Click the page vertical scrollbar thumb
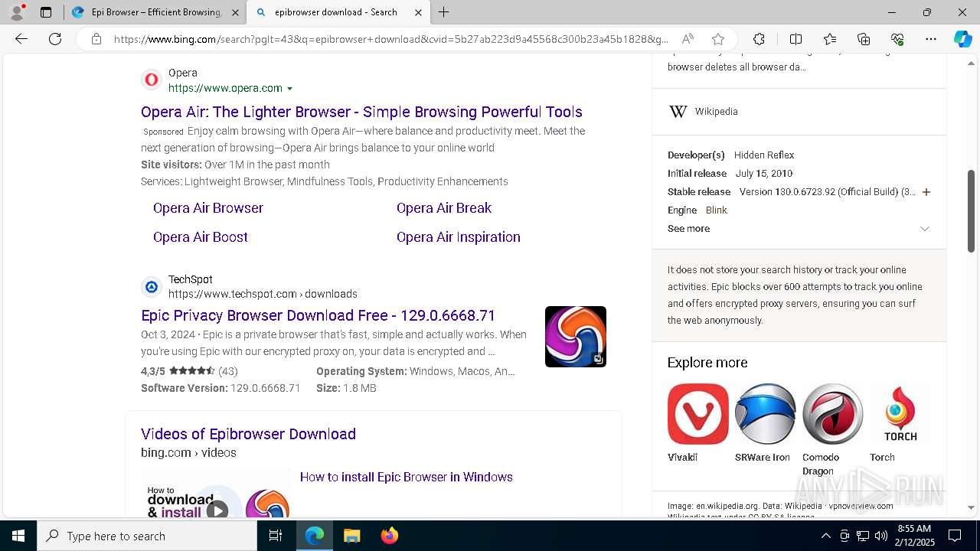980x551 pixels. (x=971, y=211)
